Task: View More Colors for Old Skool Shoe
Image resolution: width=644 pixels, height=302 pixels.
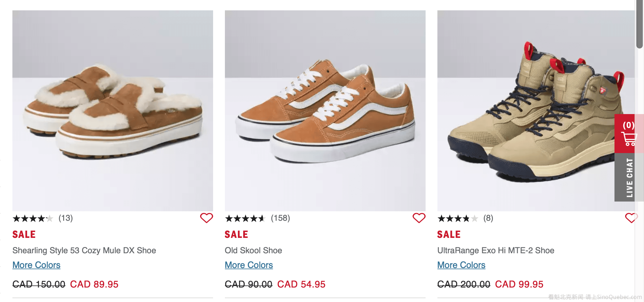Action: tap(249, 265)
